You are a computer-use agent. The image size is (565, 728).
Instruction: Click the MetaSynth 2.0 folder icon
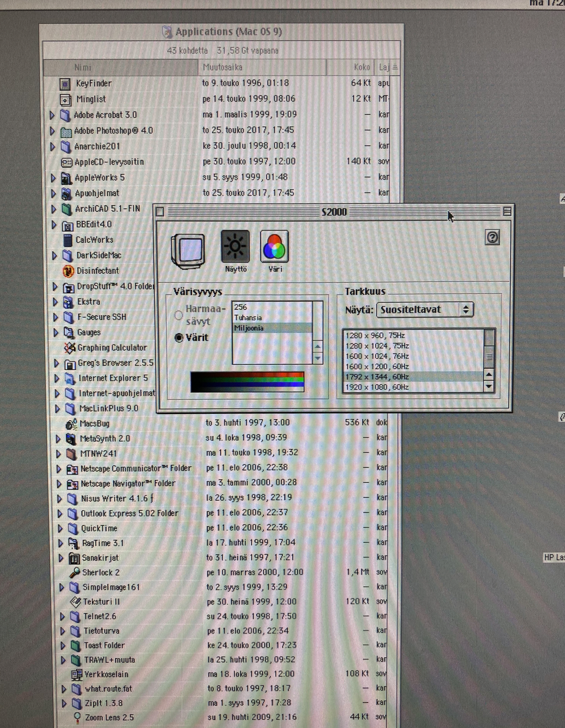tap(71, 439)
